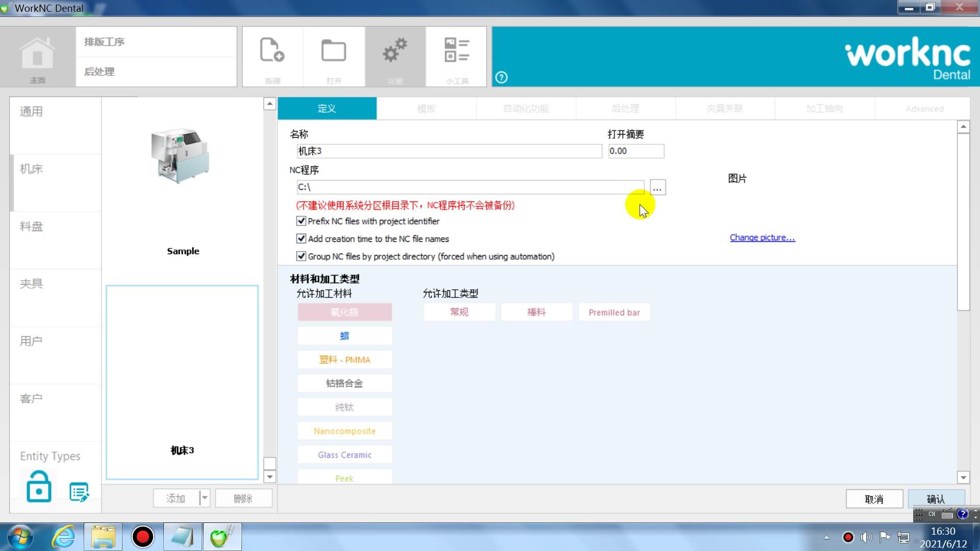Click the help question mark icon
Screen dimensions: 980x551
tap(501, 78)
